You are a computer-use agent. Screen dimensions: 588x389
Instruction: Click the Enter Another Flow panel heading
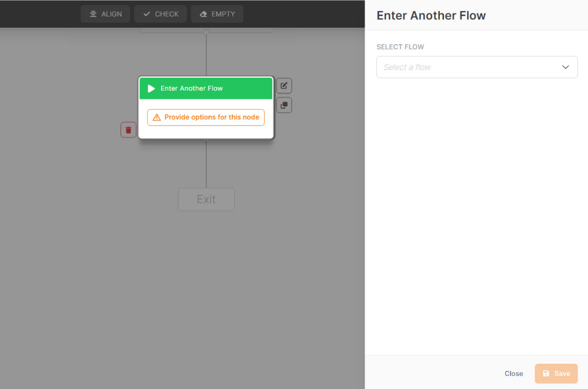pos(431,15)
